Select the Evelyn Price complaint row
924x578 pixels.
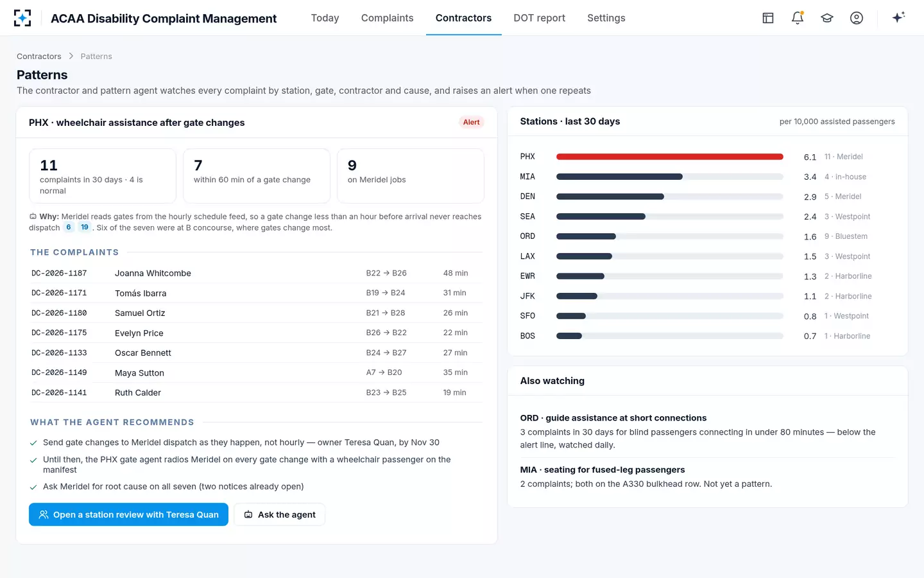click(x=256, y=333)
